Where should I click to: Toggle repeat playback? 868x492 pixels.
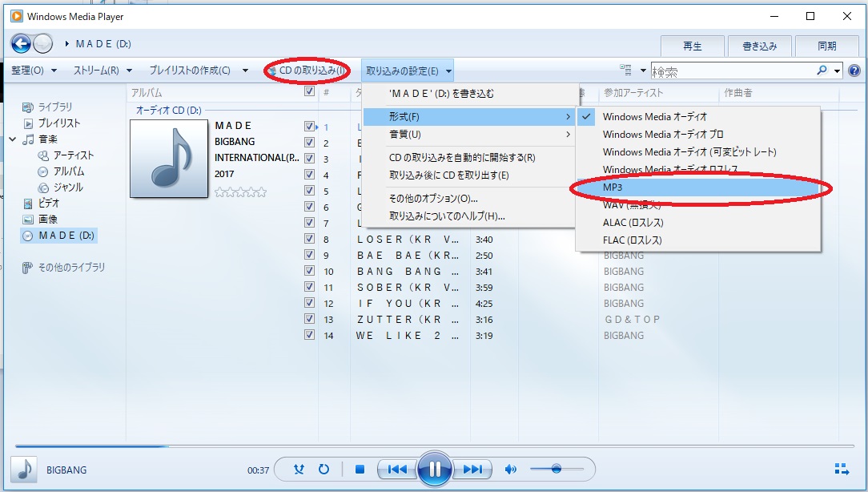pos(323,470)
